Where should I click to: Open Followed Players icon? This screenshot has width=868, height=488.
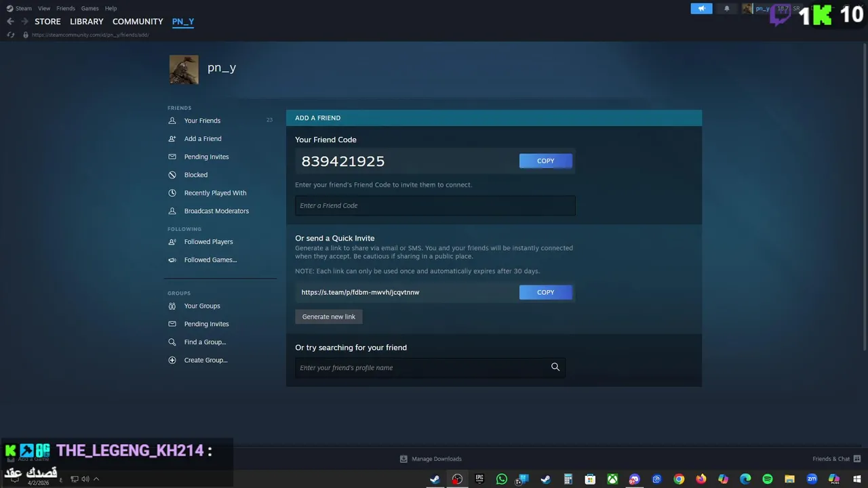click(172, 242)
